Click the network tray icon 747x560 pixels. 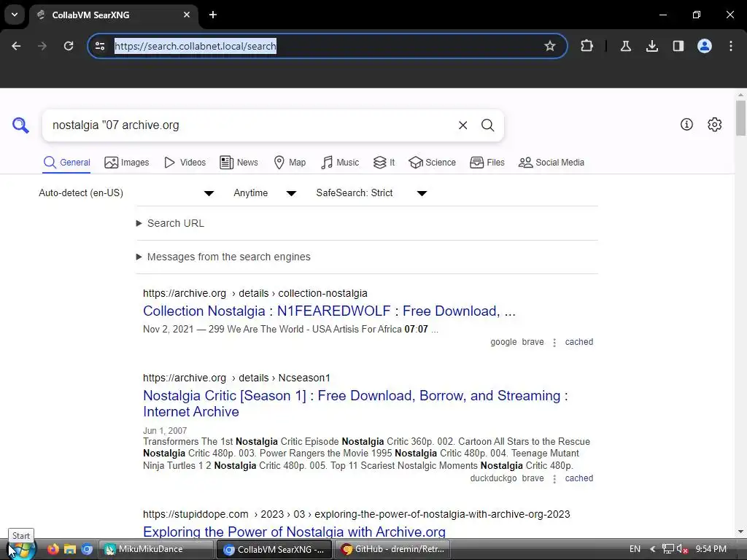coord(668,549)
